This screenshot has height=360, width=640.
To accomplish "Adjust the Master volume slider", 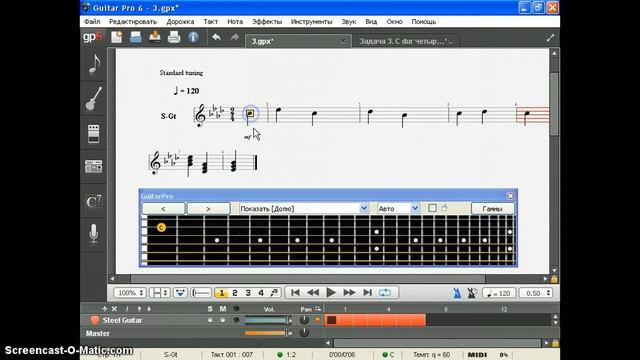I will tap(268, 333).
